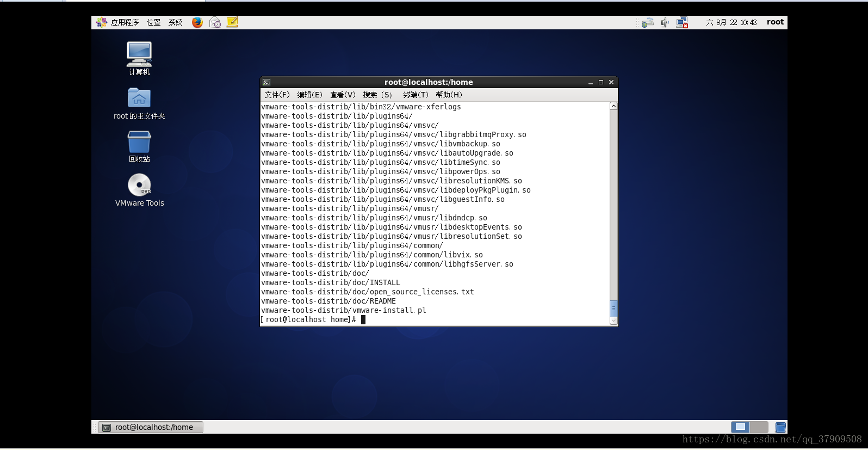
Task: Open the 系统 (System) menu
Action: pyautogui.click(x=175, y=22)
